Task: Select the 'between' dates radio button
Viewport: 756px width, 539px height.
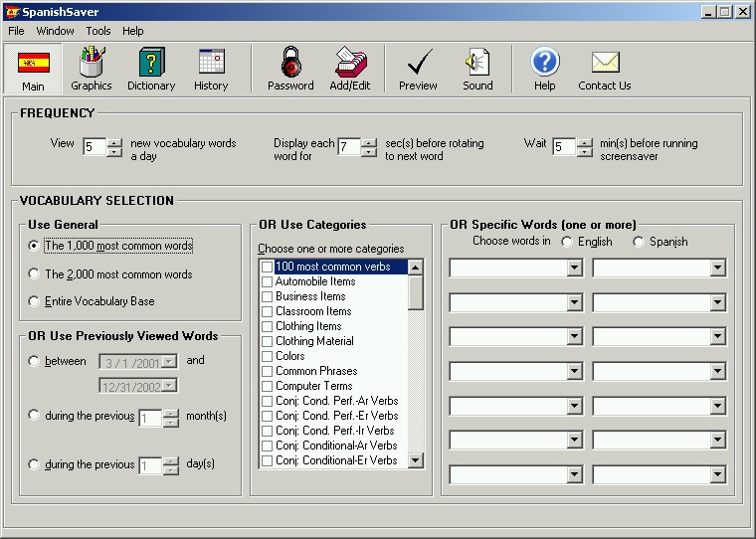Action: click(x=33, y=361)
